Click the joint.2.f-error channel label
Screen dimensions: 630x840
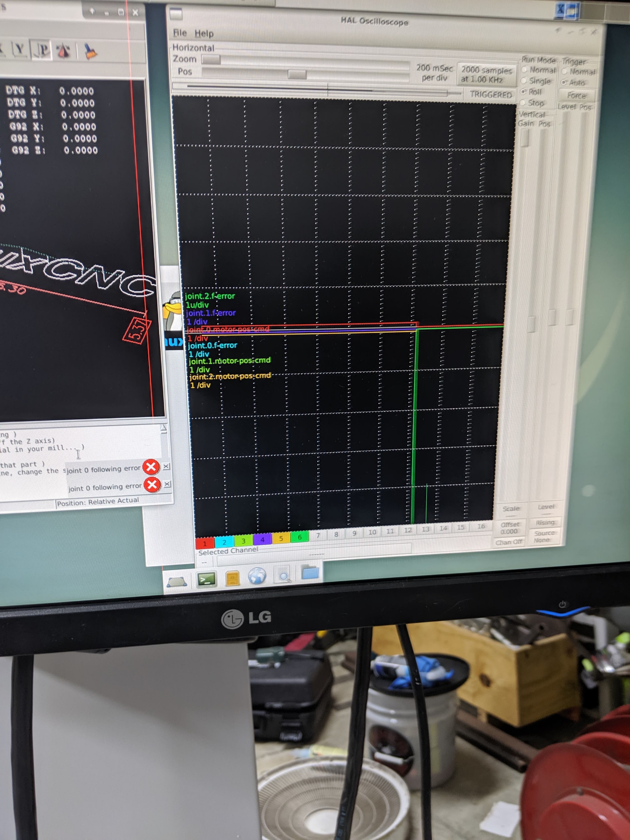click(210, 296)
